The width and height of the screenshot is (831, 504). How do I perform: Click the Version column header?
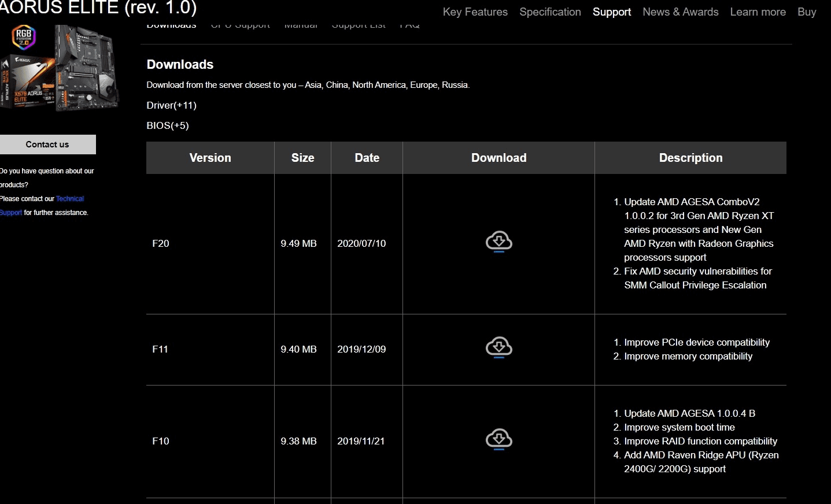[210, 158]
